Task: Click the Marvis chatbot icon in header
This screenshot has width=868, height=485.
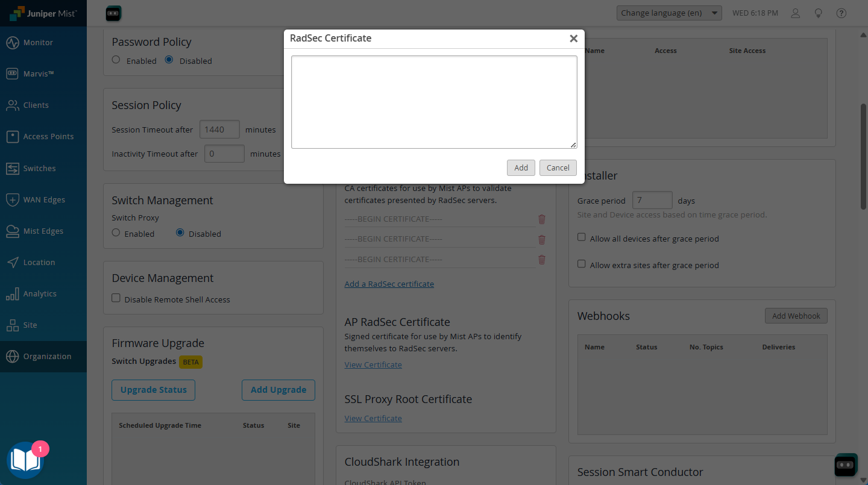Action: (113, 13)
